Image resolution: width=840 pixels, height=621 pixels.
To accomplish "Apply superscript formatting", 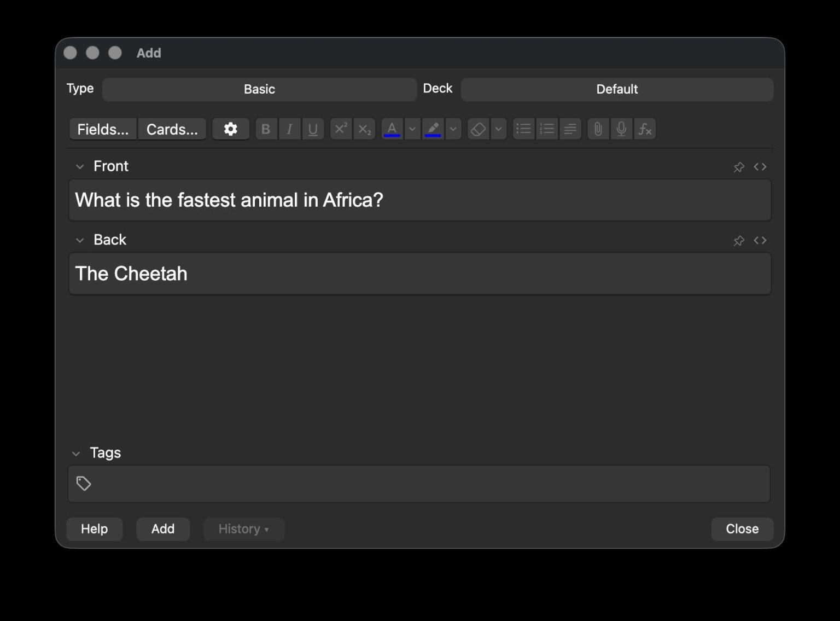I will [x=341, y=129].
